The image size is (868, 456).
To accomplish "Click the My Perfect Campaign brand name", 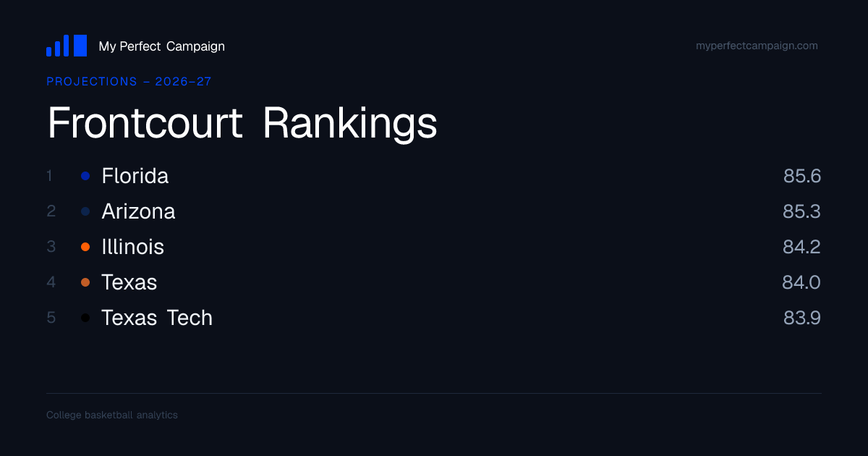I will [x=161, y=46].
